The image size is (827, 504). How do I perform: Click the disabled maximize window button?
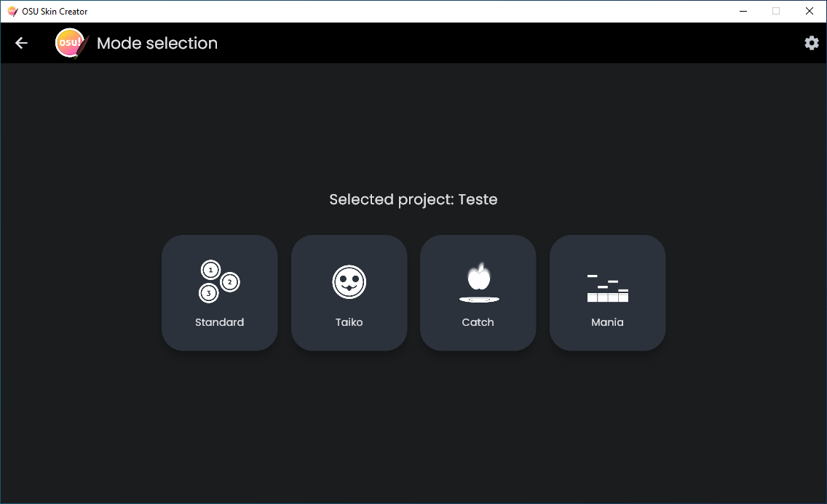pyautogui.click(x=776, y=11)
